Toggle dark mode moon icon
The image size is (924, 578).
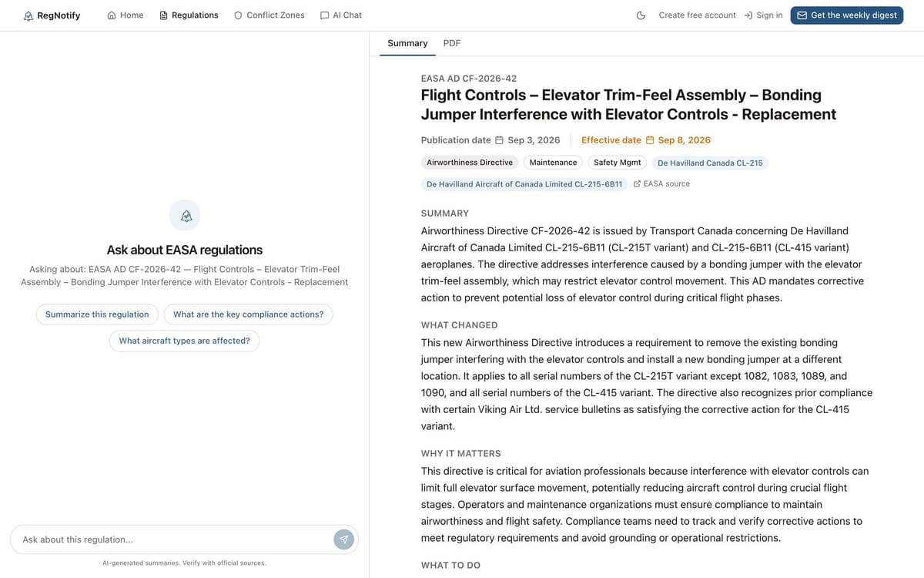pos(641,15)
